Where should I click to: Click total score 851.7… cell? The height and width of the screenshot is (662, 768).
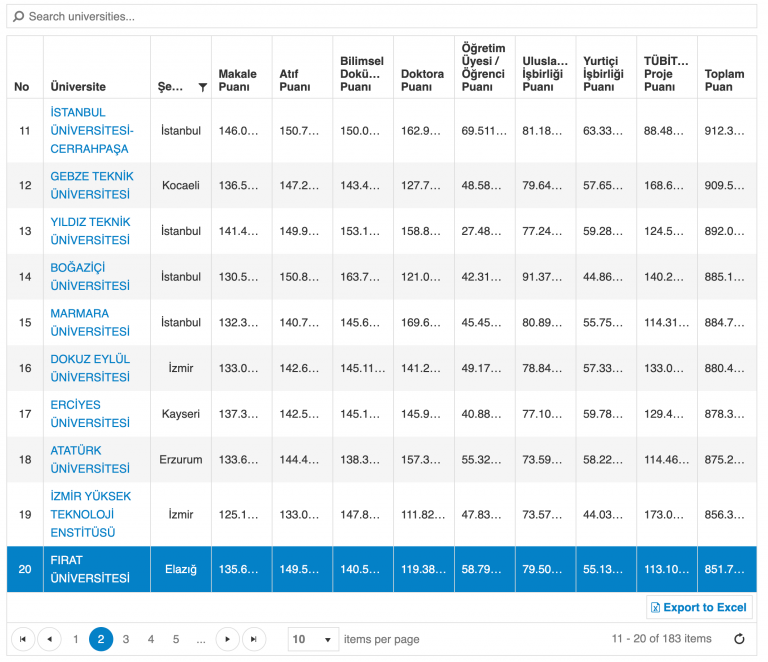click(x=727, y=569)
